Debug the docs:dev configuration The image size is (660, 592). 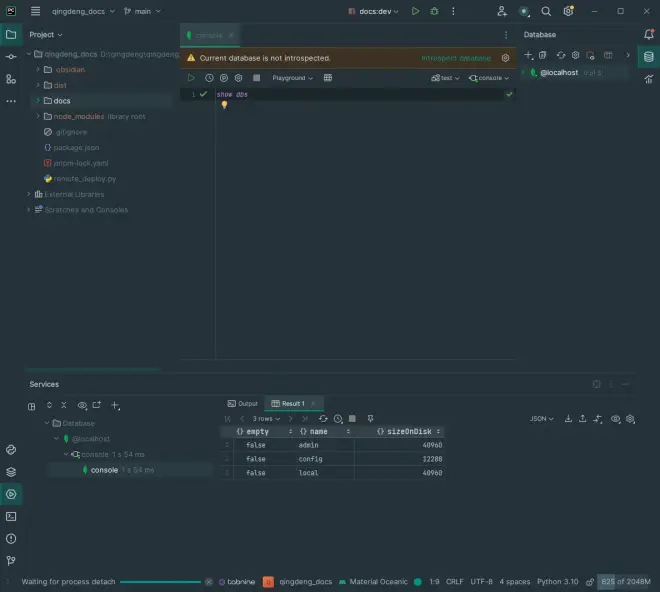pyautogui.click(x=434, y=11)
